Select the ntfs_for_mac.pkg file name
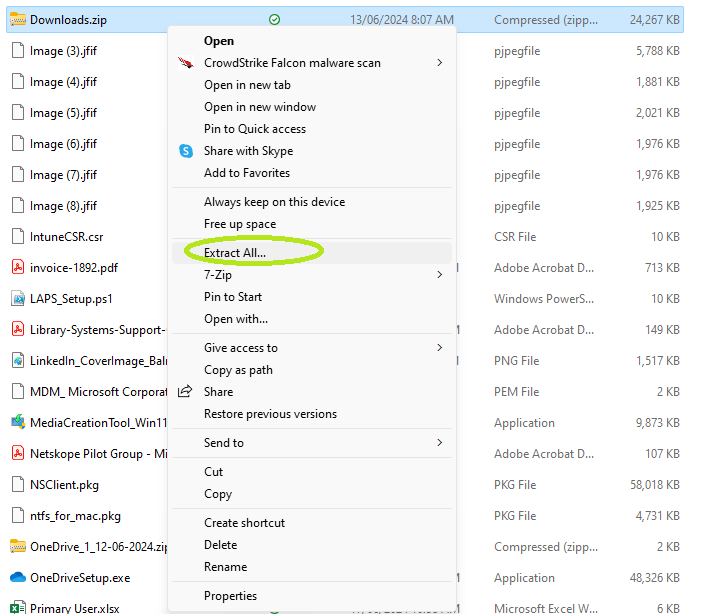 pyautogui.click(x=75, y=516)
